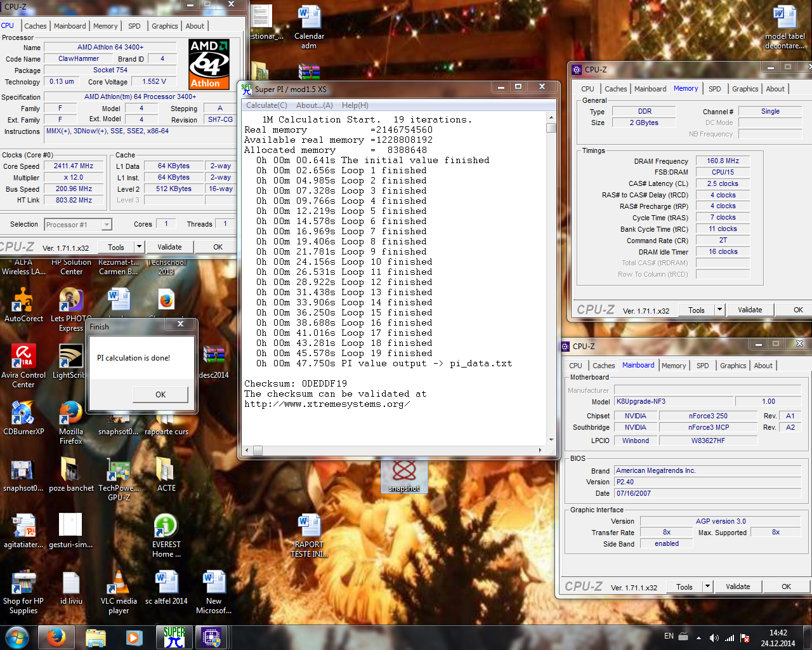Open the Calendar adm document icon
Screen dimensions: 812x650
(309, 27)
